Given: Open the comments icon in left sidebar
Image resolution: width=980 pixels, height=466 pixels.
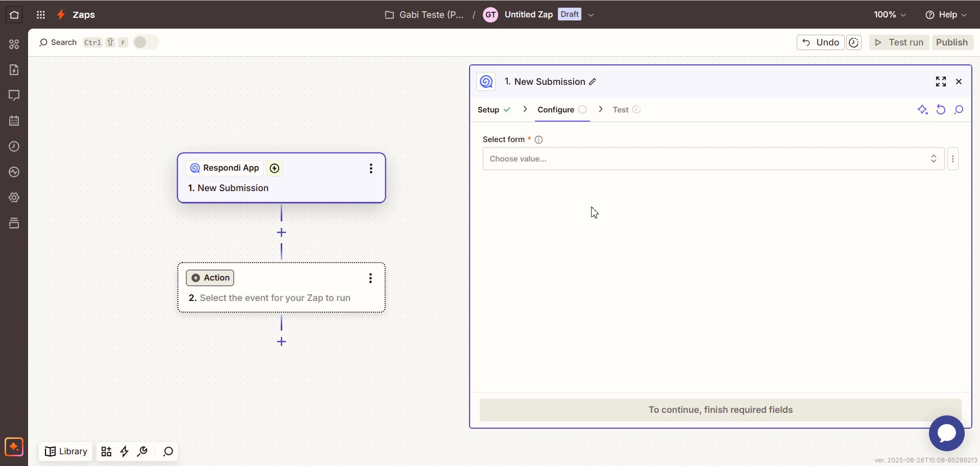Looking at the screenshot, I should [x=14, y=96].
